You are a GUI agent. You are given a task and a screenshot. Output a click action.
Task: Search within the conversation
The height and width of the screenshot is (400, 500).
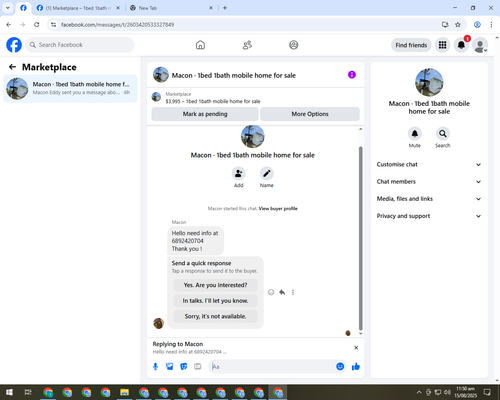(443, 134)
